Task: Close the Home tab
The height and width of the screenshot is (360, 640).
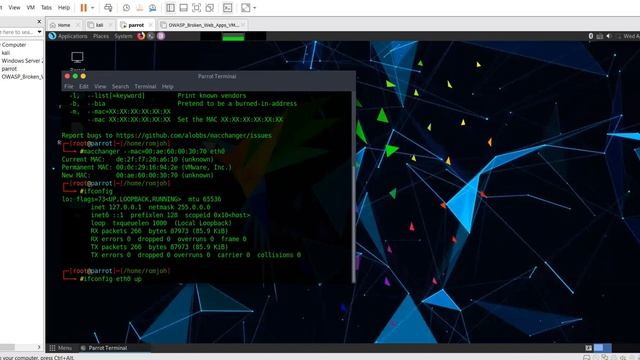Action: [78, 25]
